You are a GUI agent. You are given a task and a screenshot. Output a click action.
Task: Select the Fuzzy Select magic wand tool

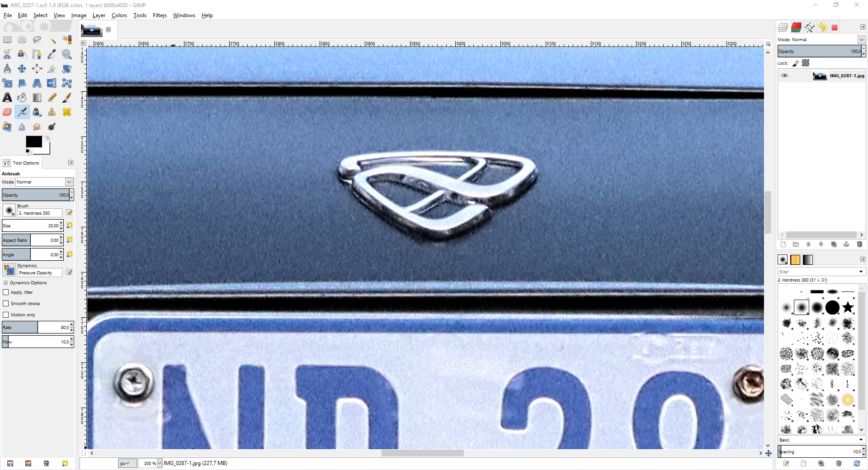pos(52,40)
